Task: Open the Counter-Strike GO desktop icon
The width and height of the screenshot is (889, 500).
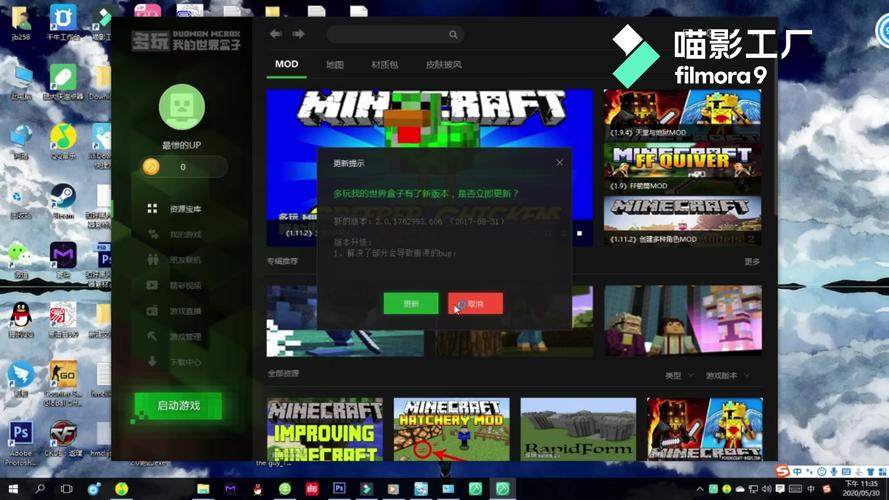Action: (62, 383)
